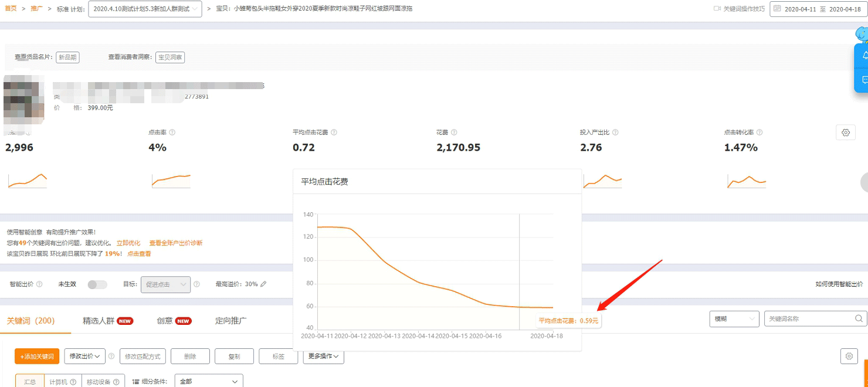This screenshot has width=868, height=387.
Task: Expand the 标准计划 plan dropdown
Action: tap(145, 9)
